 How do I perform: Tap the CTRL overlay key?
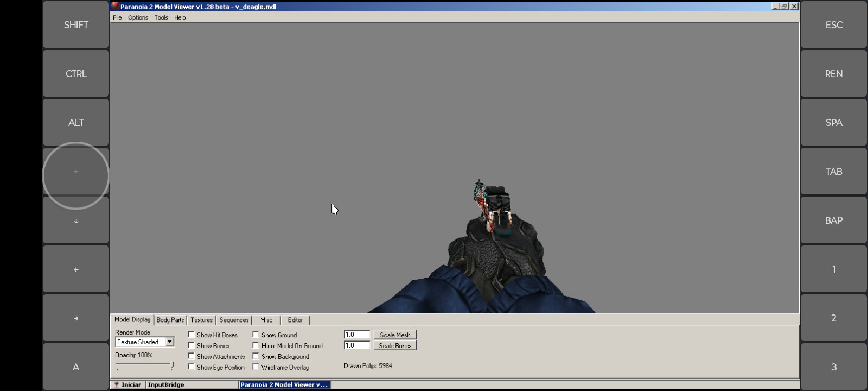76,74
